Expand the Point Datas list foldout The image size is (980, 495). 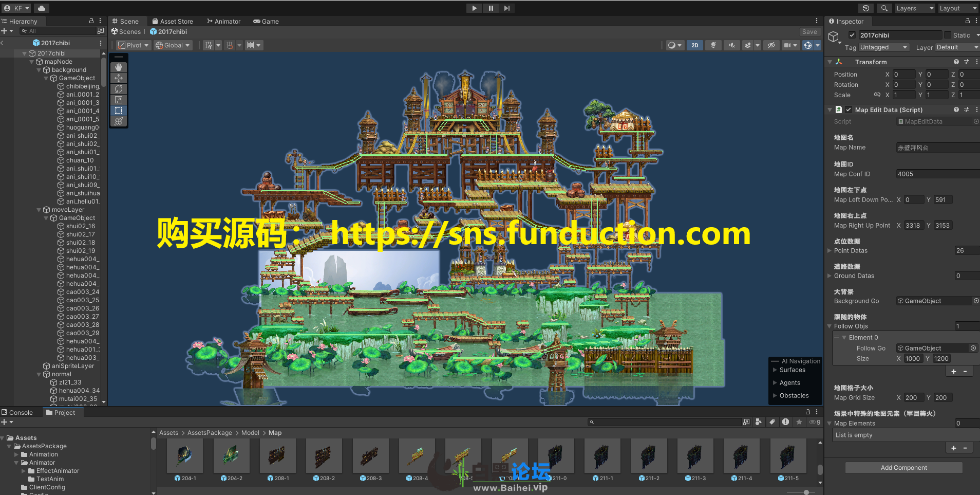(x=829, y=251)
